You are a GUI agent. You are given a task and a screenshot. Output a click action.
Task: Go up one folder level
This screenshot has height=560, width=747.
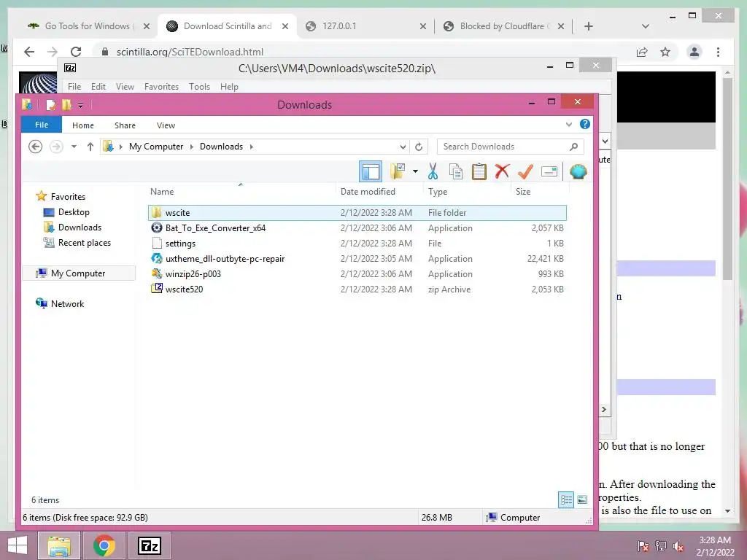coord(90,147)
